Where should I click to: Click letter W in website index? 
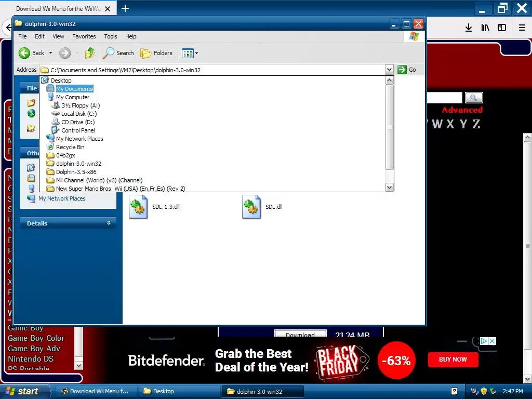coord(437,124)
